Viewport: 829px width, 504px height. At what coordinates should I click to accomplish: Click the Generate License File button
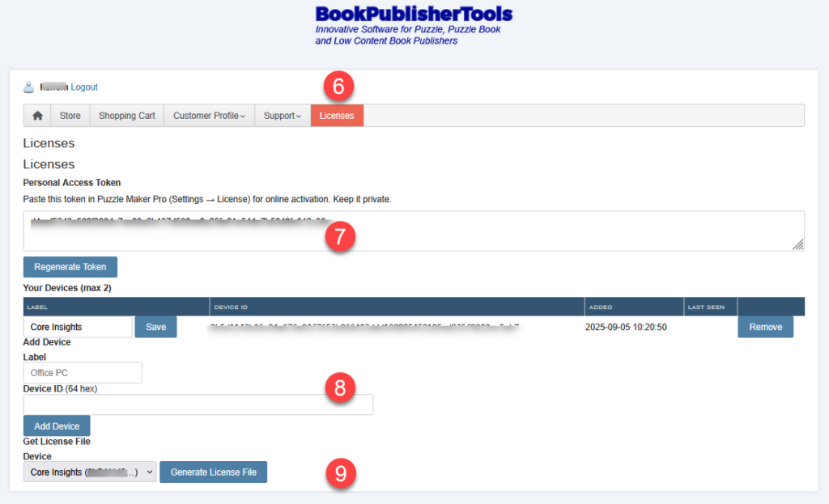[x=213, y=472]
